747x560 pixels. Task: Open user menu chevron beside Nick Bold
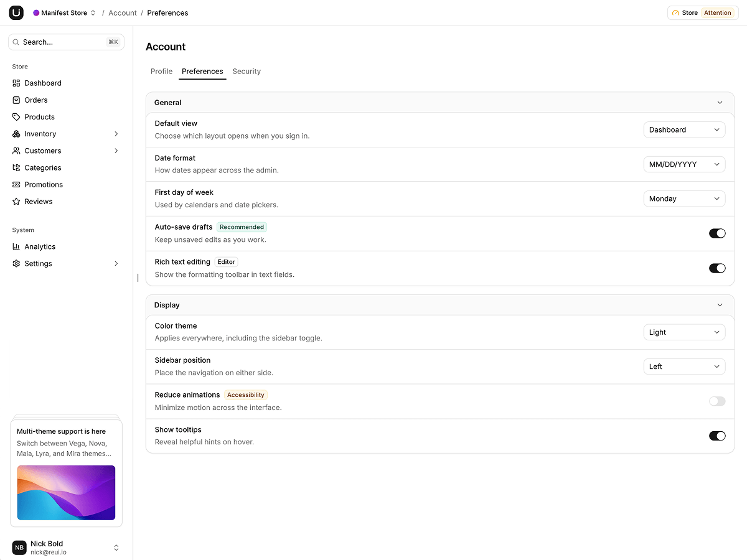[116, 548]
